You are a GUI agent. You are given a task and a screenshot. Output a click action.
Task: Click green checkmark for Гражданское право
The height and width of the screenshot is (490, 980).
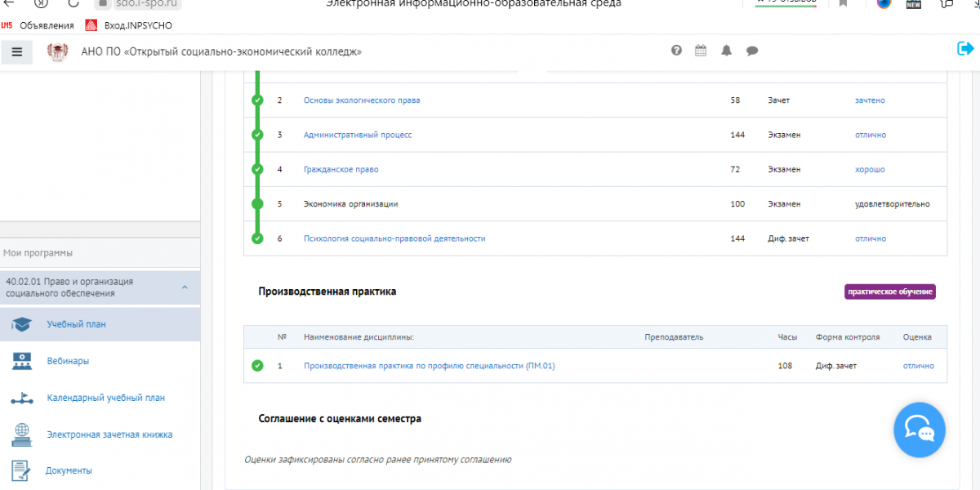[258, 169]
